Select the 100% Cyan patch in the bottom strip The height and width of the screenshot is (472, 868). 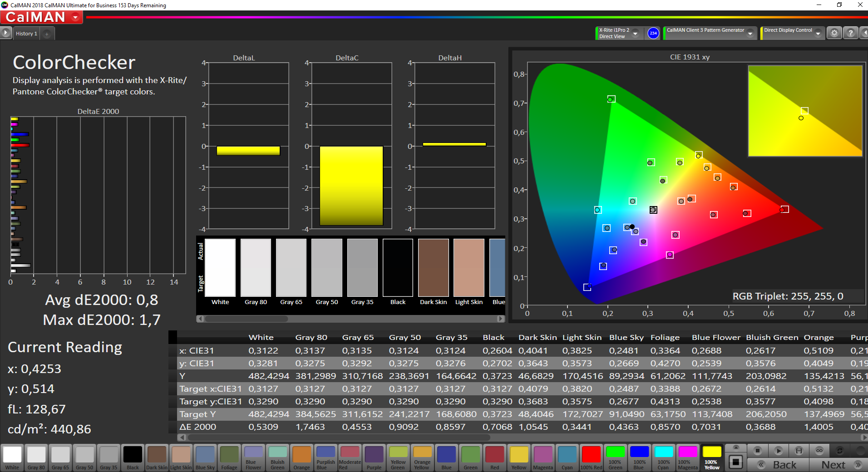coord(664,457)
